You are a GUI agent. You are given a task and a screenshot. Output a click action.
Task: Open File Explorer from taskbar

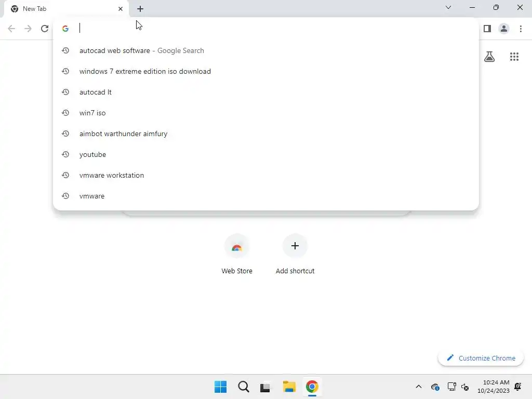[x=289, y=387]
